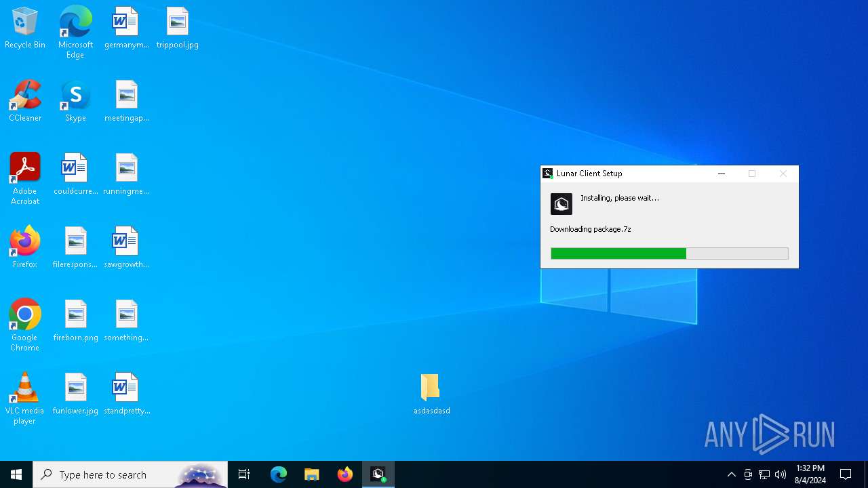This screenshot has height=488, width=868.
Task: Switch to Lunar Client Setup taskbar button
Action: [378, 474]
